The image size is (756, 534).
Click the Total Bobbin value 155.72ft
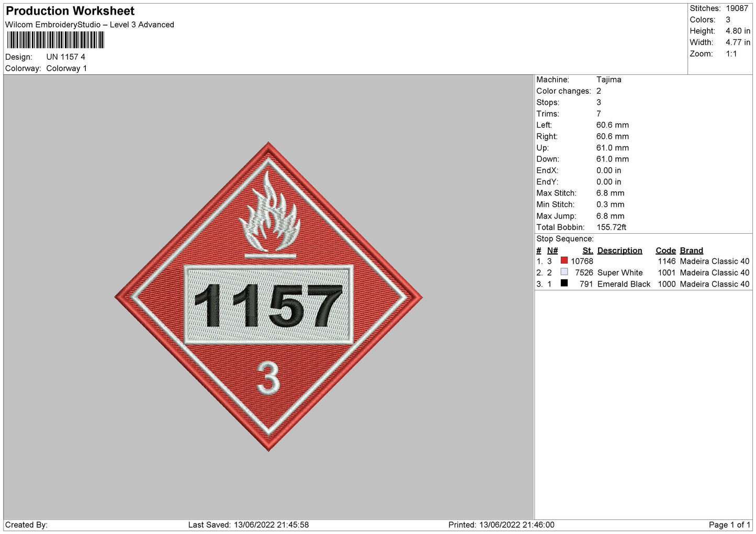(x=612, y=228)
